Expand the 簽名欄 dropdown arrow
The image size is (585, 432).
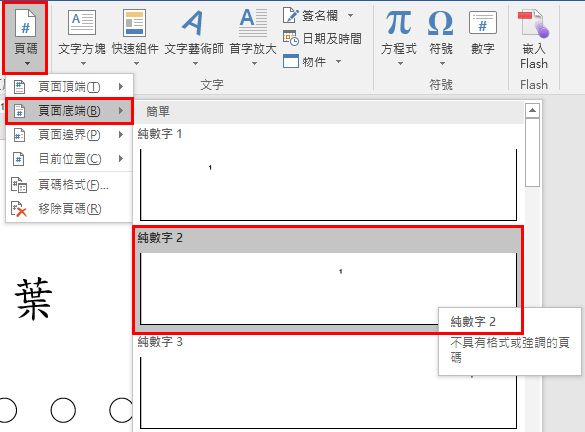click(350, 16)
